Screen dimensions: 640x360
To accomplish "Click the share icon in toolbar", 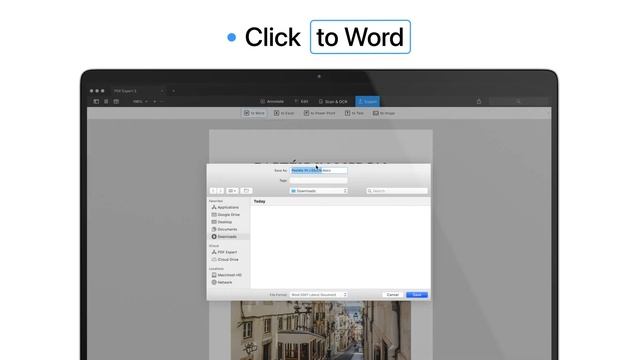I will [x=479, y=101].
